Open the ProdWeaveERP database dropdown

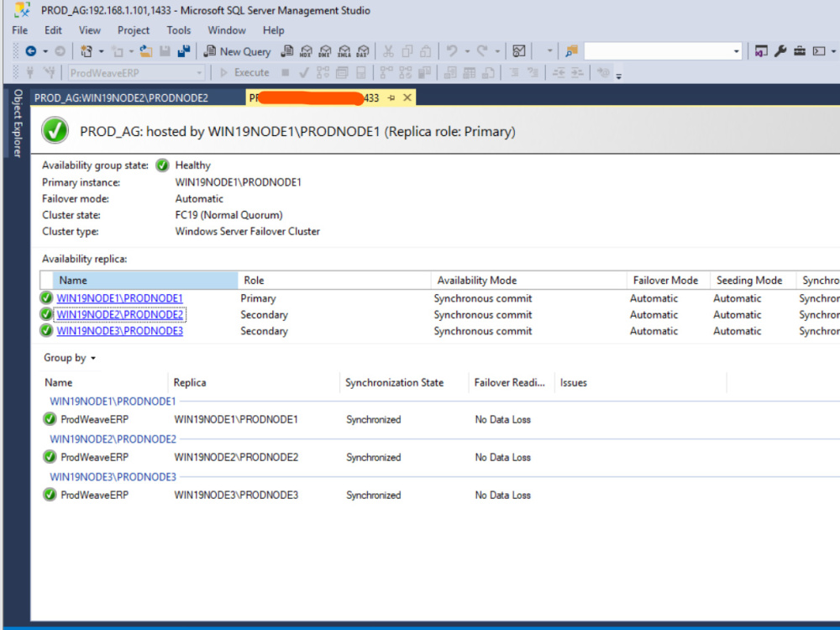click(x=199, y=72)
